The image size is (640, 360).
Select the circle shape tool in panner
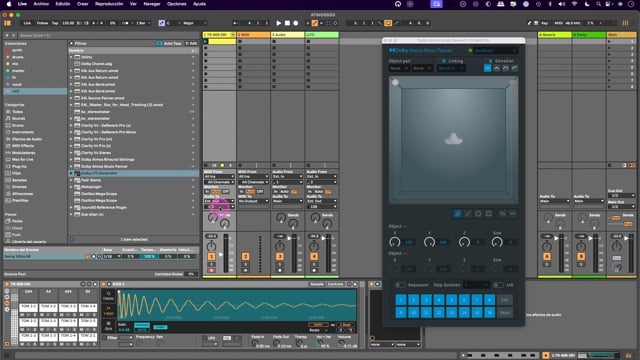pos(478,214)
